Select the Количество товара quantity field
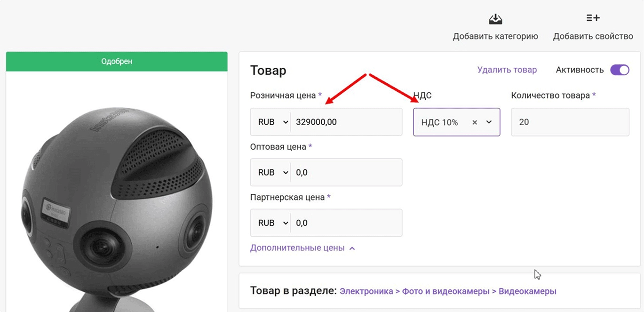The width and height of the screenshot is (644, 312). pos(569,121)
